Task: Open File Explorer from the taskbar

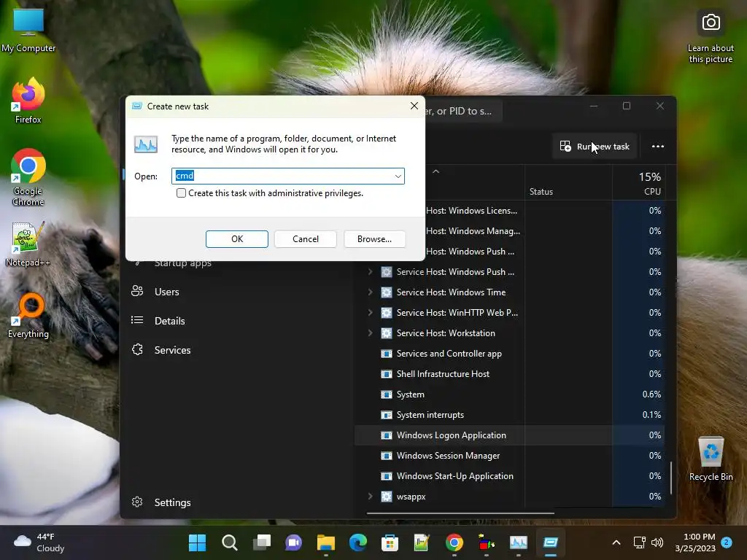Action: (x=326, y=542)
